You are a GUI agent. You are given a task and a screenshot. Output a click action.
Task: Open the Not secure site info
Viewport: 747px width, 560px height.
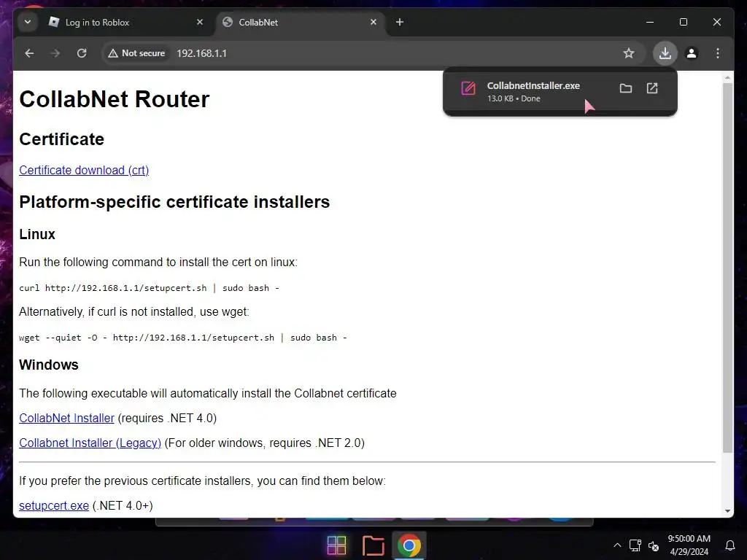pyautogui.click(x=136, y=53)
